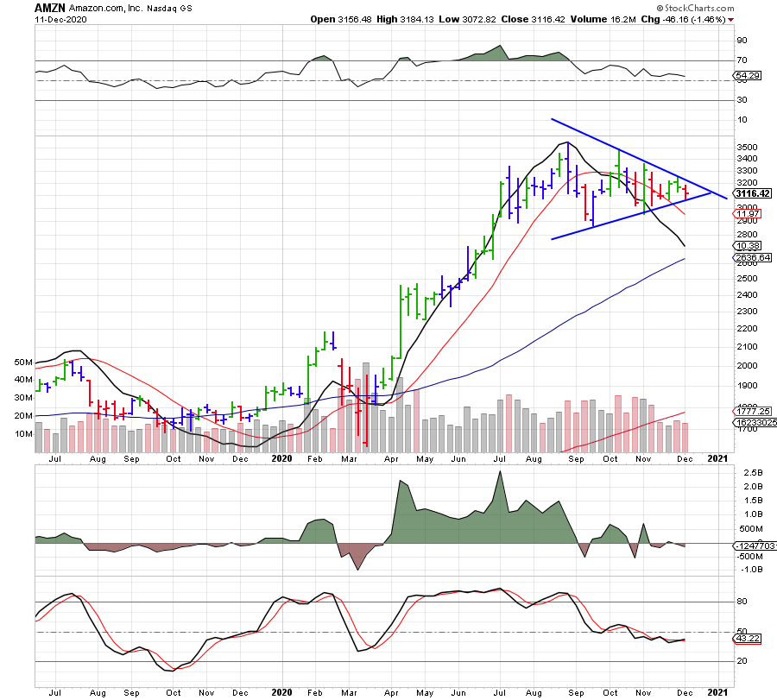Click the RSI value label 54.29
Viewport: 777px width, 700px height.
coord(746,77)
